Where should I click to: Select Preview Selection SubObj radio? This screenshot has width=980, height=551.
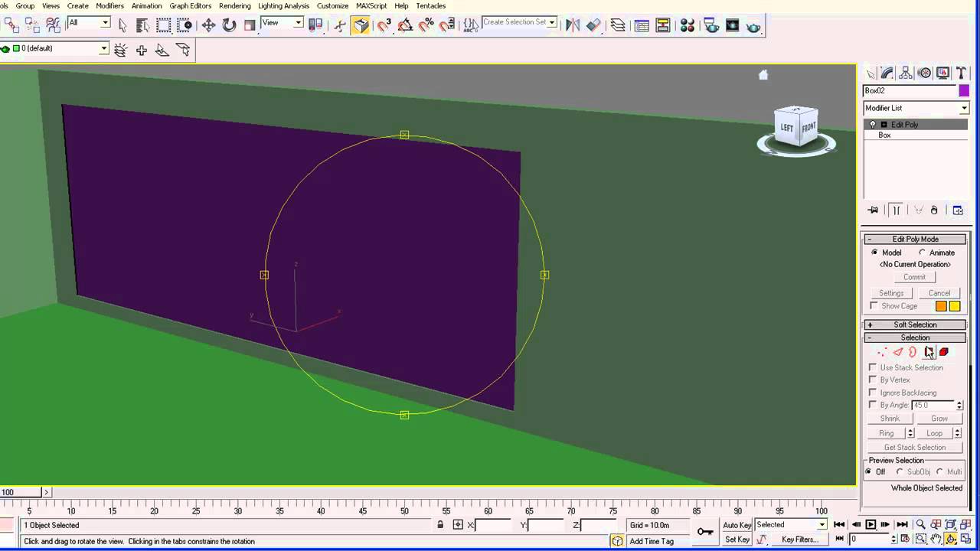(x=900, y=471)
